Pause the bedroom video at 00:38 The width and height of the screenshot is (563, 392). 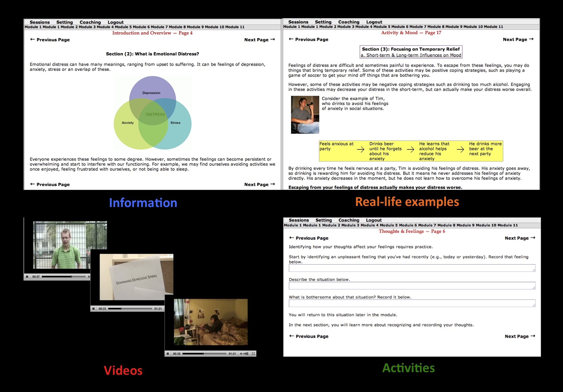[x=168, y=354]
